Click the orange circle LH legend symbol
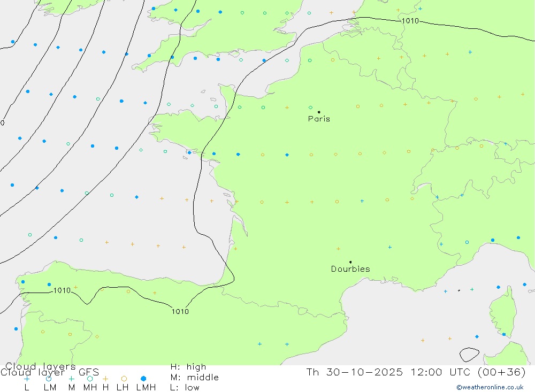Image resolution: width=535 pixels, height=392 pixels. (124, 379)
